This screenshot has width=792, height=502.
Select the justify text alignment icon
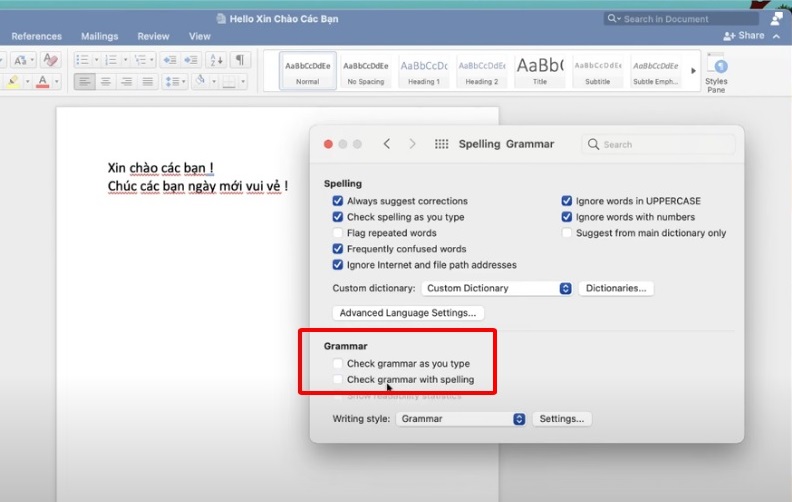(148, 81)
